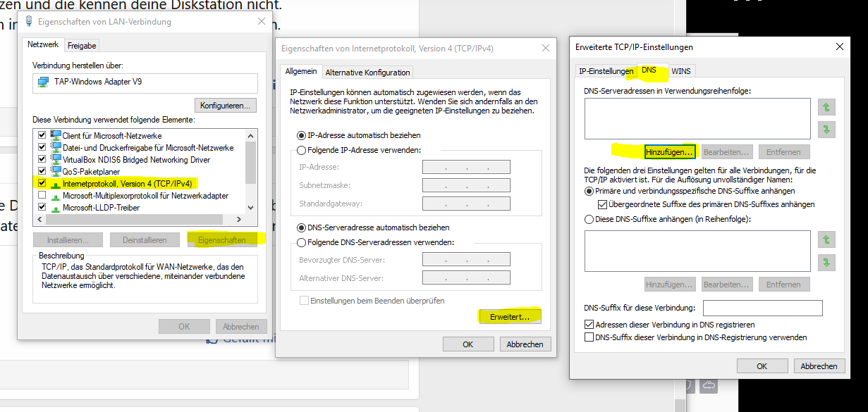Click OK in Erweiterte TCP/IP-Einstellungen
The image size is (868, 412).
(x=762, y=366)
